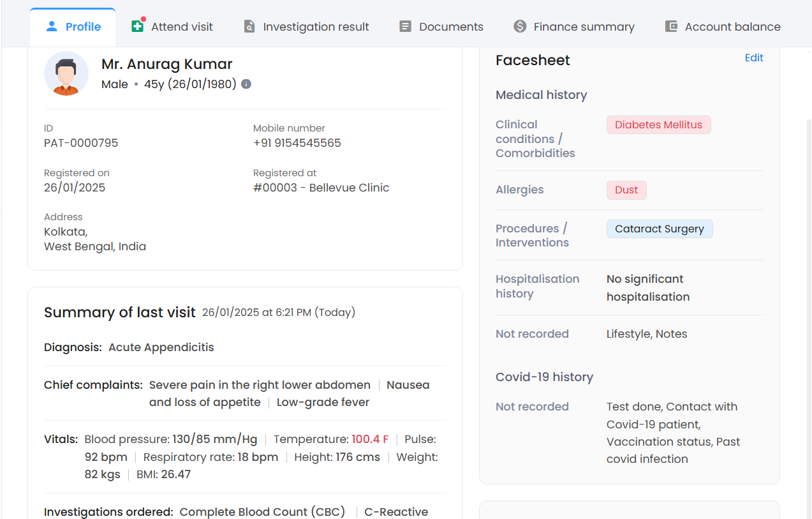Click the info icon beside date of birth
This screenshot has height=519, width=812.
point(246,84)
